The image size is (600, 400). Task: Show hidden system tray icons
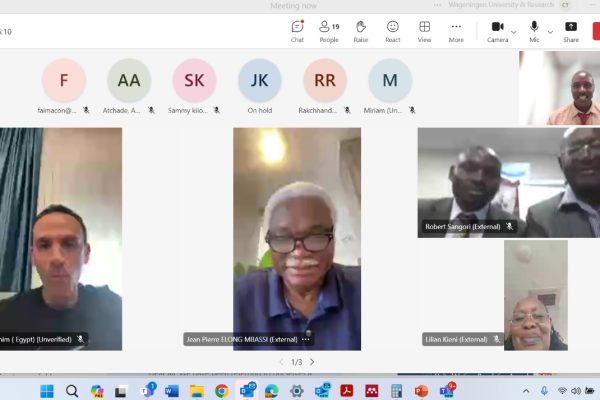(527, 390)
